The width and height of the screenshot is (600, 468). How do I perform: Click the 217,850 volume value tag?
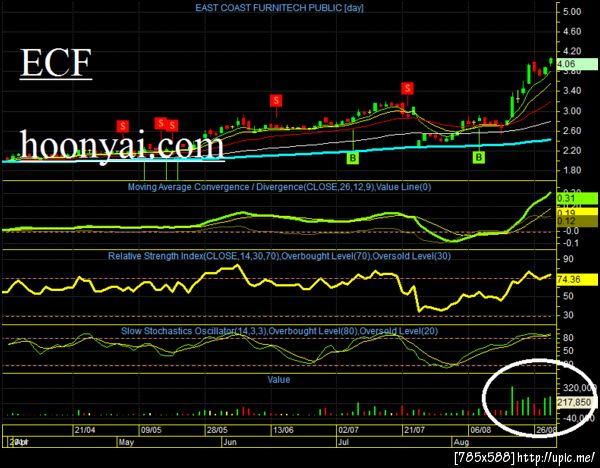pos(575,403)
